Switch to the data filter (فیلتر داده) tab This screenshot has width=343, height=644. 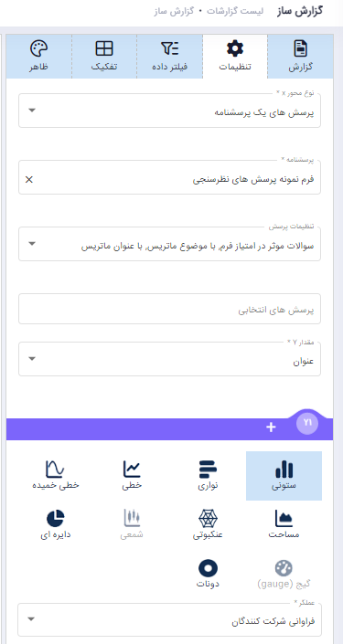(x=169, y=57)
